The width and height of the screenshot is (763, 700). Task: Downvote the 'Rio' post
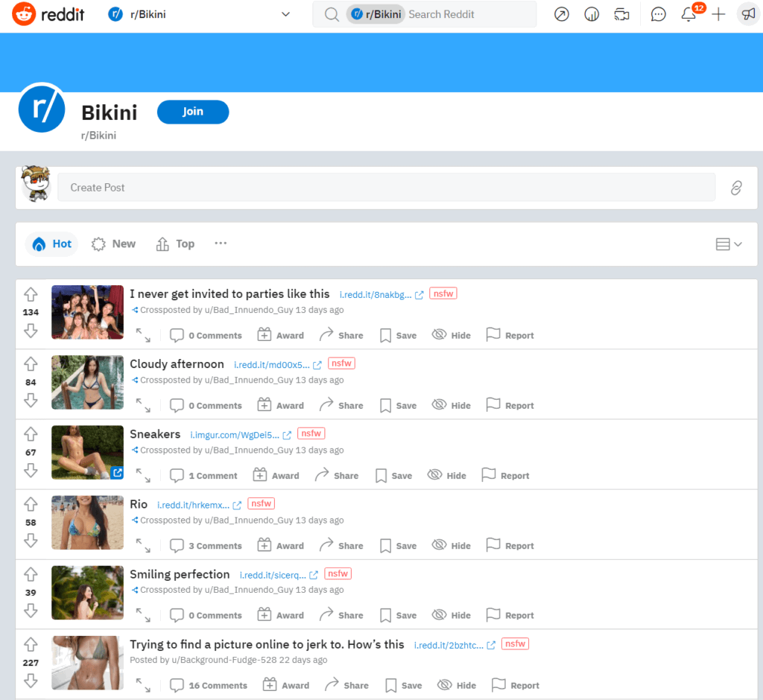tap(31, 541)
